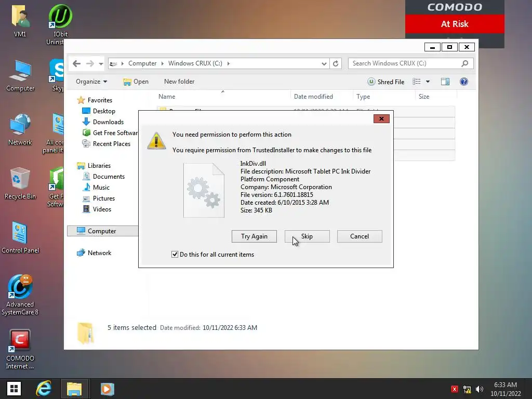Select Libraries in navigation pane
The image size is (532, 399).
pyautogui.click(x=94, y=166)
